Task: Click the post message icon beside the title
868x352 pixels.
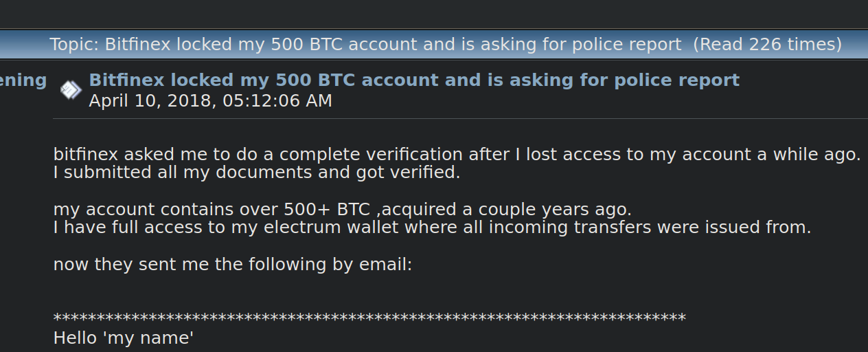Action: point(70,89)
